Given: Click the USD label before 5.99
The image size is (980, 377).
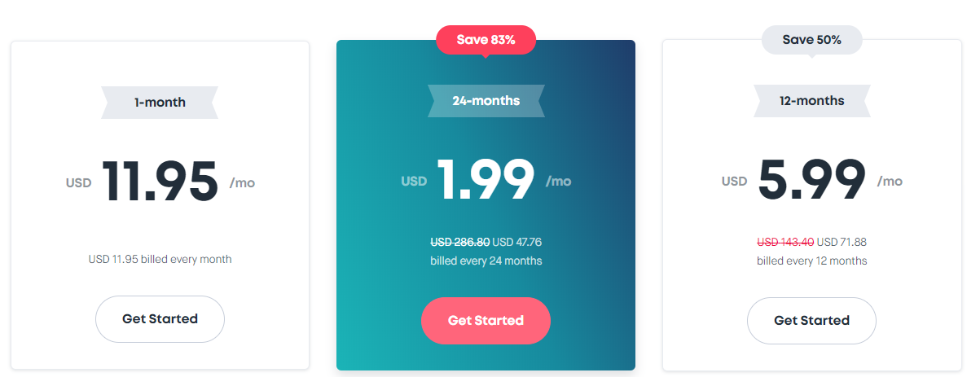Looking at the screenshot, I should [734, 181].
